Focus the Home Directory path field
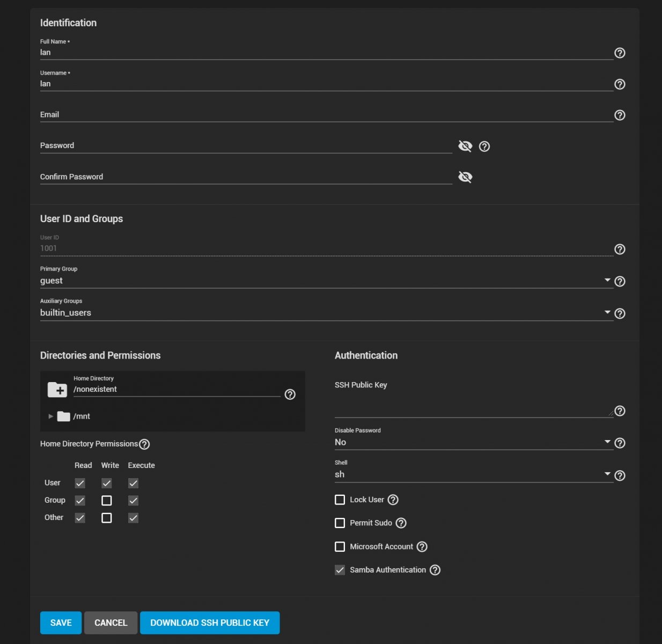The height and width of the screenshot is (644, 662). [176, 390]
